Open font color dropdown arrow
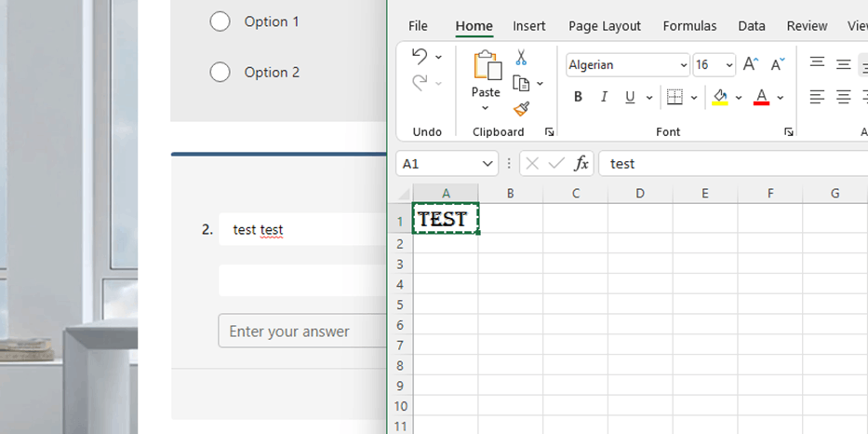Viewport: 868px width, 434px height. pos(781,98)
